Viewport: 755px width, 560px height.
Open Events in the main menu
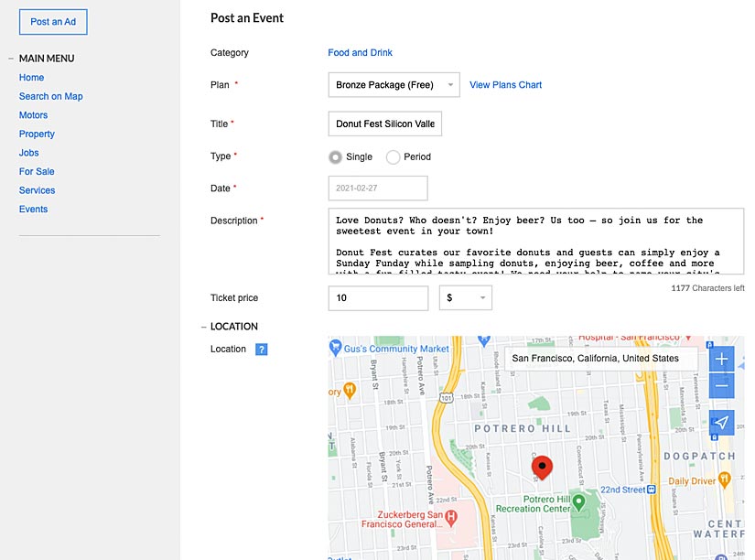(33, 210)
